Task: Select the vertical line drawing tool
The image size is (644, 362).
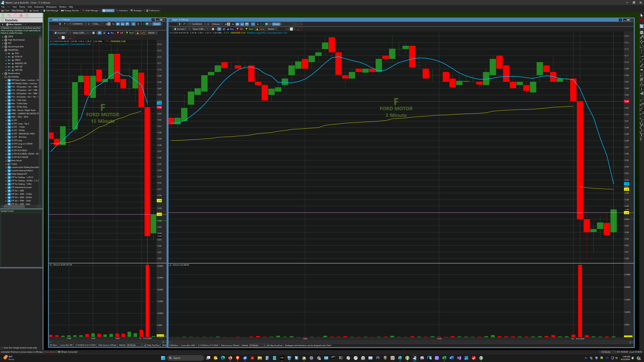Action: point(641,89)
